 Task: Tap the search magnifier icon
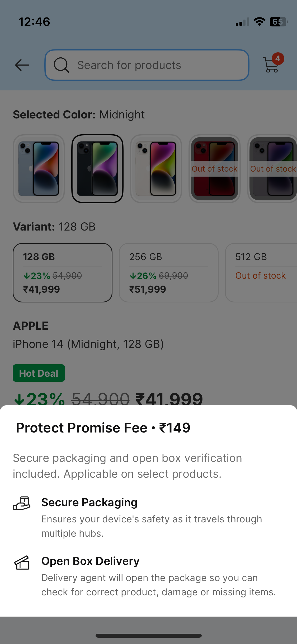(61, 65)
